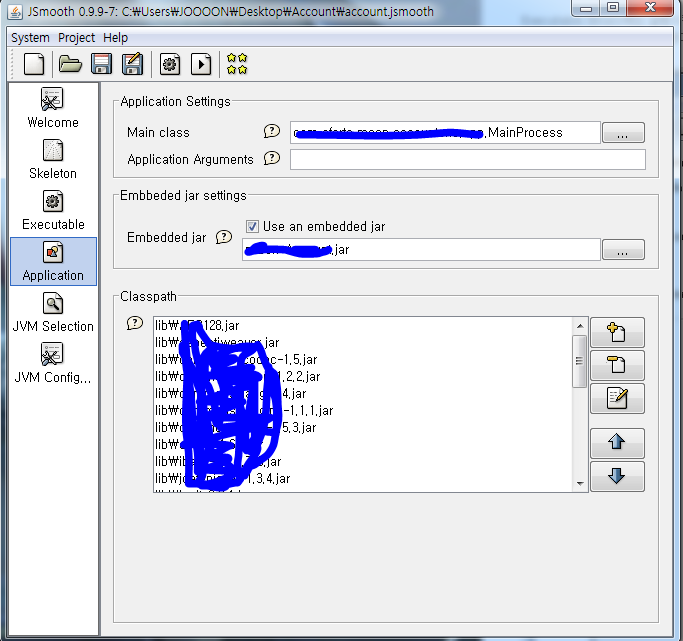Screen dimensions: 683x641
Task: Save project using the floppy disk icon
Action: pyautogui.click(x=101, y=64)
